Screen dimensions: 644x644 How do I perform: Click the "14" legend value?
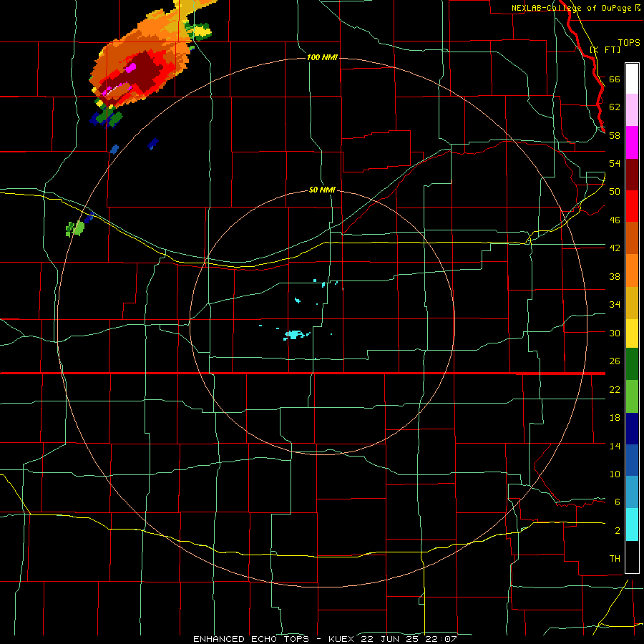point(615,446)
